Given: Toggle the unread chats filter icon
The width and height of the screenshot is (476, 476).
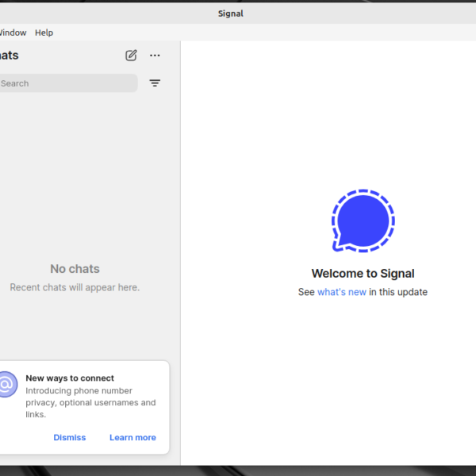Looking at the screenshot, I should (155, 83).
